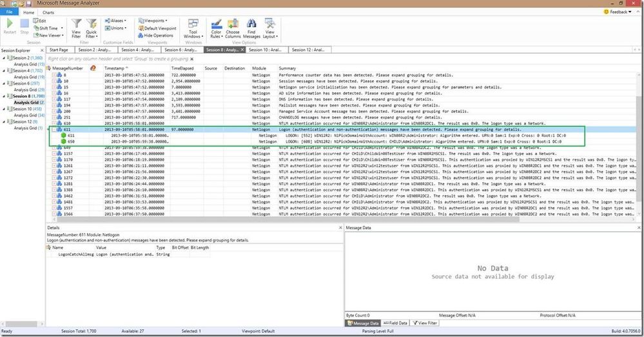
Task: Select message row 117 DNS information
Action: tap(344, 99)
